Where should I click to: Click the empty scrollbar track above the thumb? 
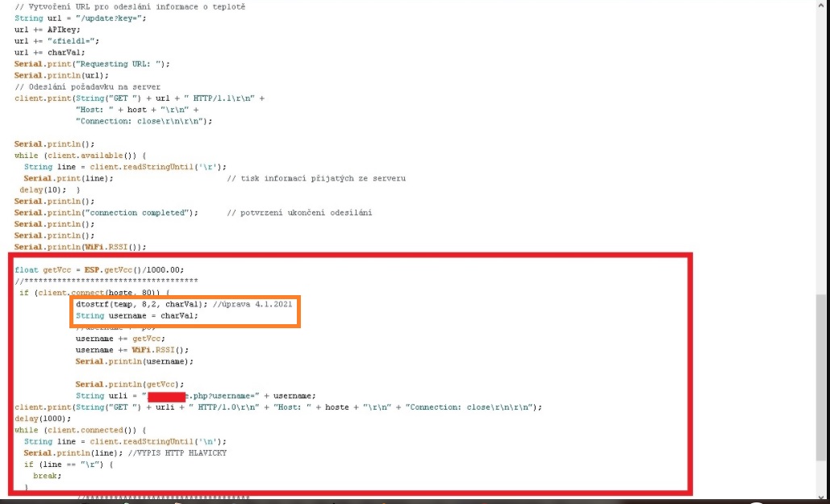tap(822, 161)
